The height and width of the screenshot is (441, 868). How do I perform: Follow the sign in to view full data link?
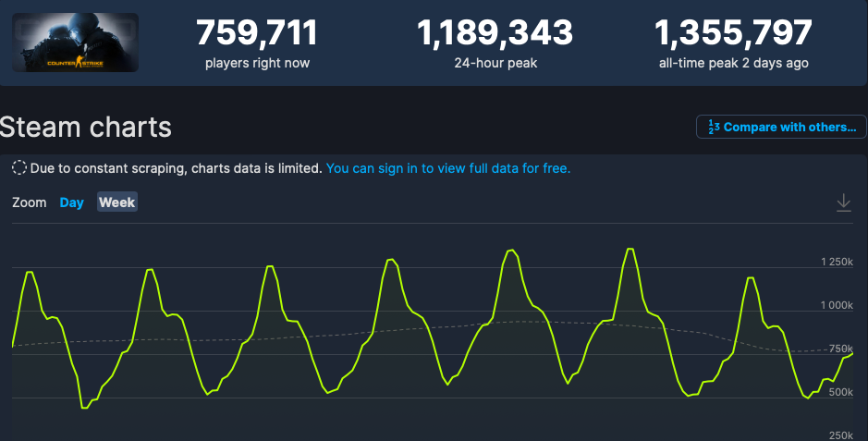coord(448,168)
